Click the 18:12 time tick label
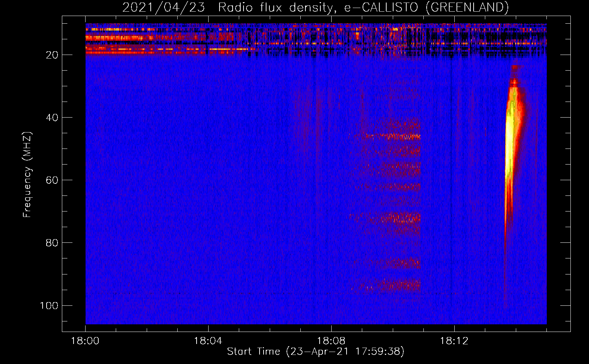The height and width of the screenshot is (364, 589). click(x=454, y=341)
